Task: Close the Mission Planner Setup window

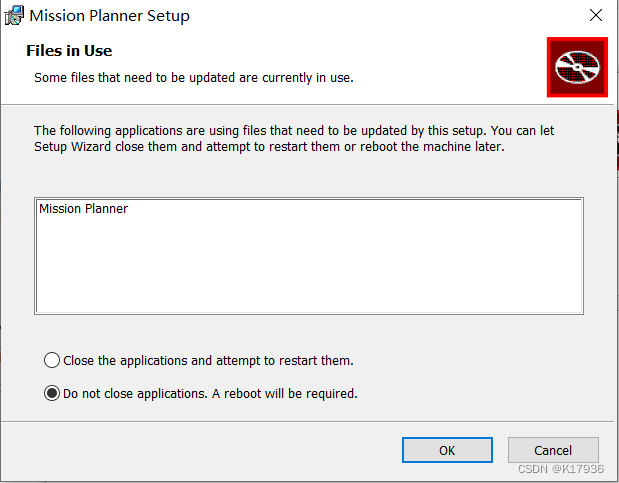Action: pyautogui.click(x=596, y=15)
